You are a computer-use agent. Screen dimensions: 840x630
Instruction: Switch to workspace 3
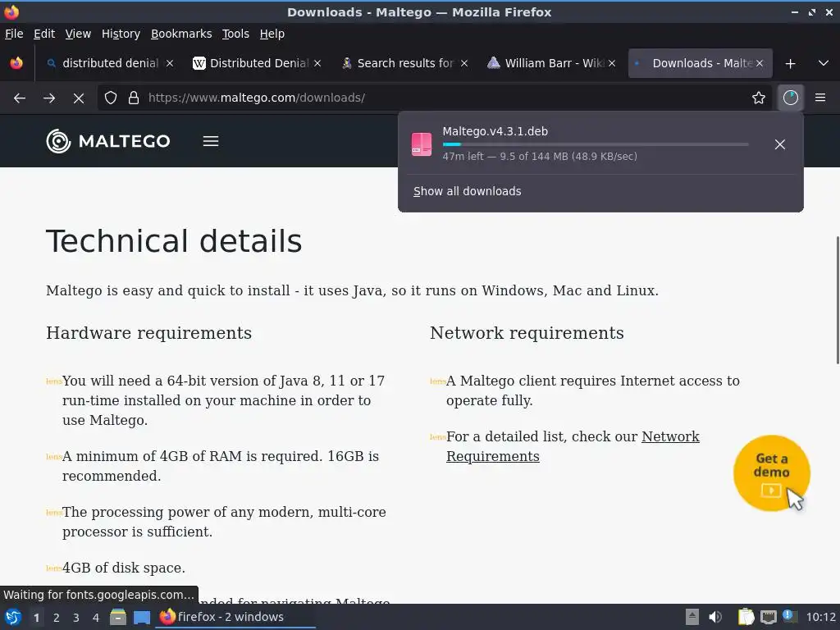[76, 618]
